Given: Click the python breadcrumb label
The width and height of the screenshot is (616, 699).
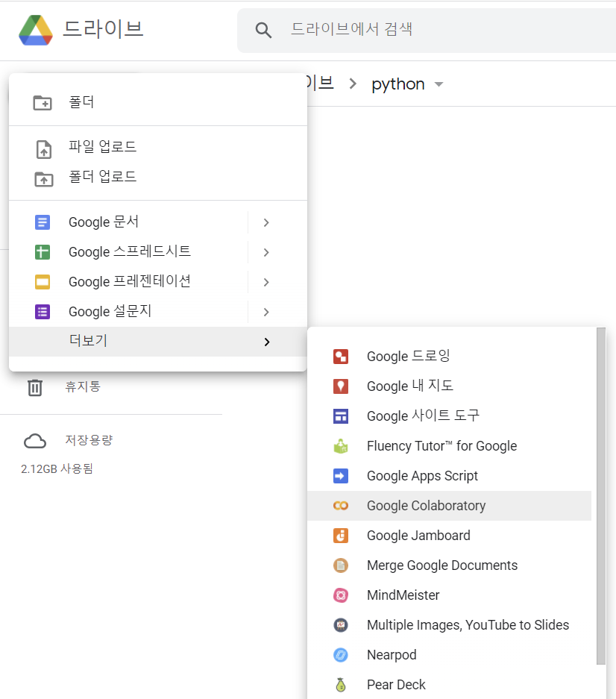Looking at the screenshot, I should (398, 84).
